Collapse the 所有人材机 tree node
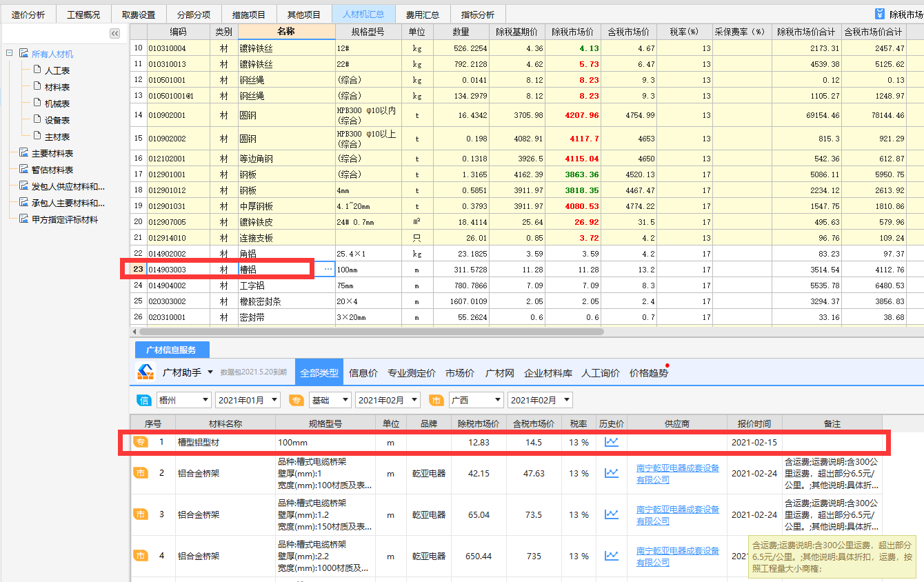Screen dimensions: 924x582 (10, 53)
